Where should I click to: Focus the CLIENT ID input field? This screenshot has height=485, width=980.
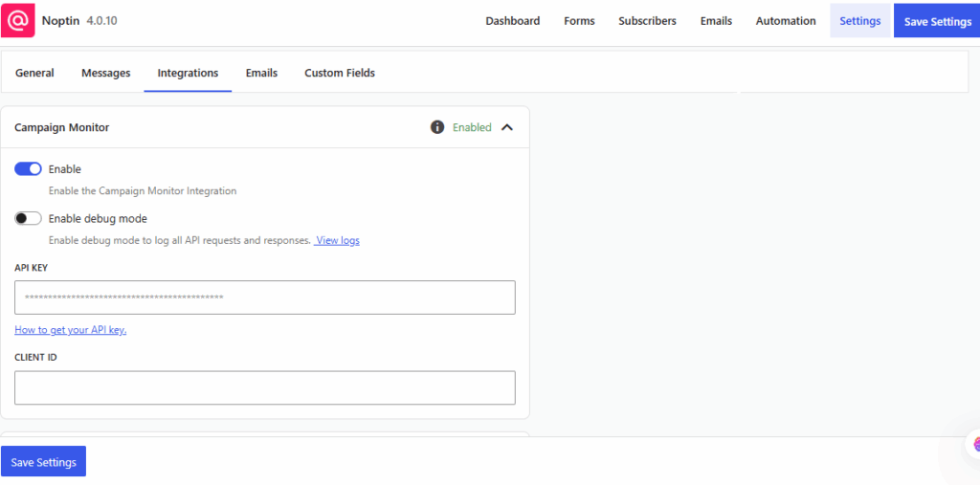coord(265,387)
